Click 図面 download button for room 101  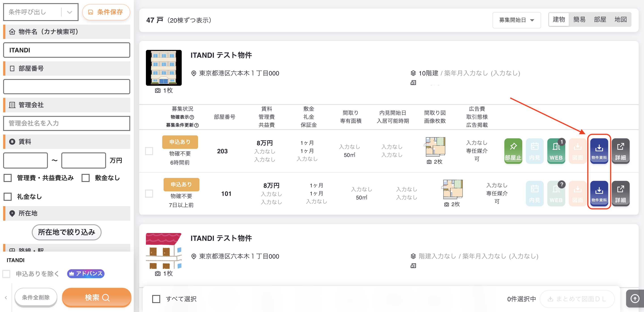point(578,194)
